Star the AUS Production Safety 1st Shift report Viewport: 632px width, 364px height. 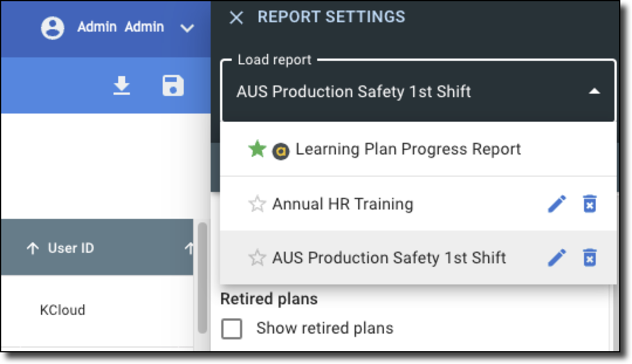click(x=257, y=257)
